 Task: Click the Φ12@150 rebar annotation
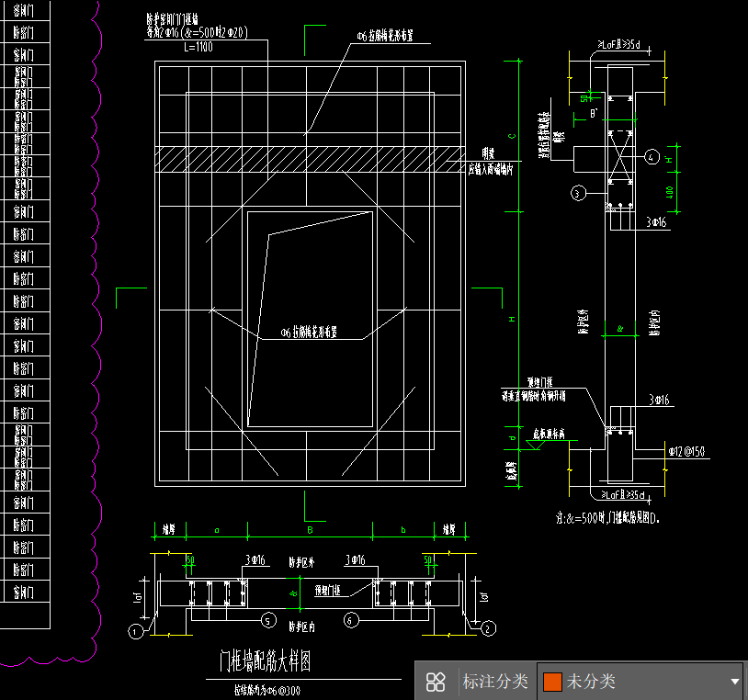(686, 451)
